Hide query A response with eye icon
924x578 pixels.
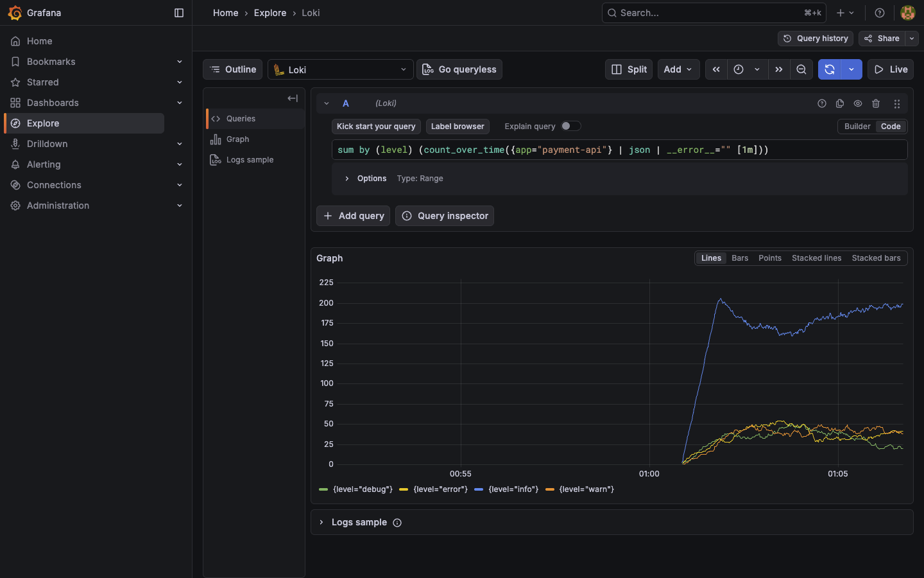click(858, 103)
